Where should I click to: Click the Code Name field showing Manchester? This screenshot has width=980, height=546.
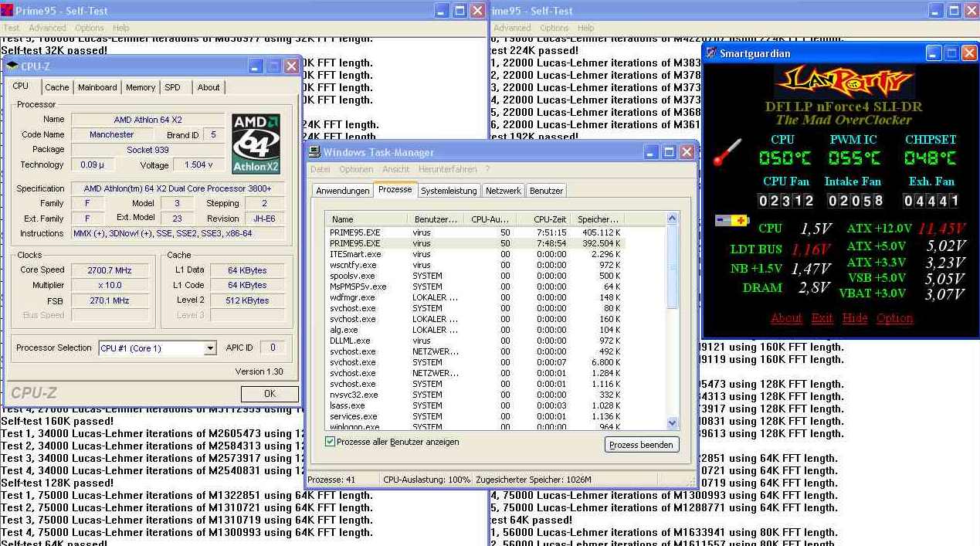pyautogui.click(x=111, y=134)
